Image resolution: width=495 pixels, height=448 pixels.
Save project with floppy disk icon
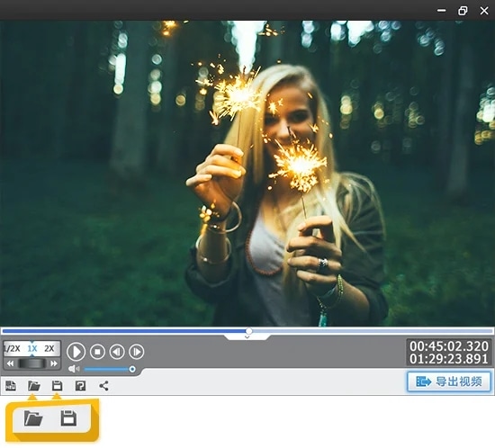pos(57,386)
